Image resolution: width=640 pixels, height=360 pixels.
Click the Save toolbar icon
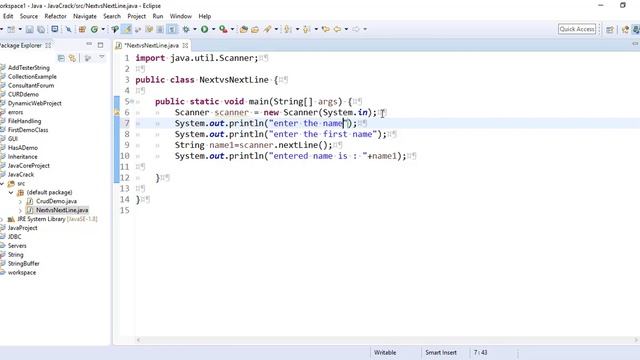click(x=29, y=29)
